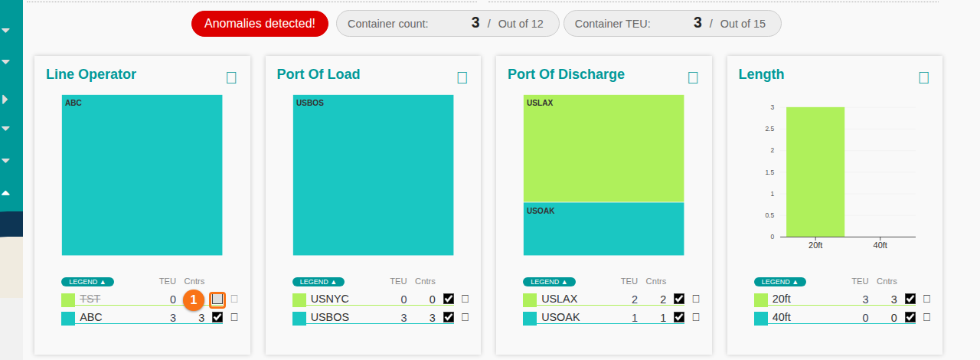Click the small square icon on the USNYC row
The height and width of the screenshot is (360, 980).
point(465,299)
